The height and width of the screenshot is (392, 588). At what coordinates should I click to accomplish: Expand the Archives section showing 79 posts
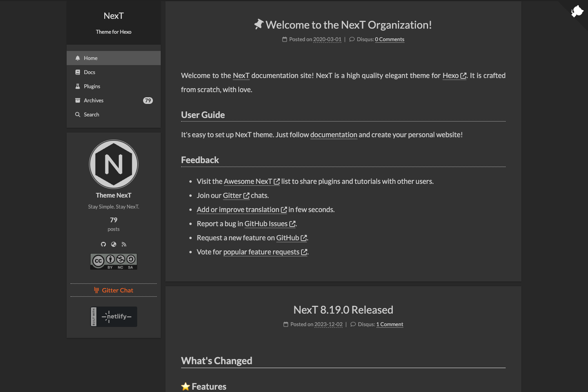click(x=94, y=100)
